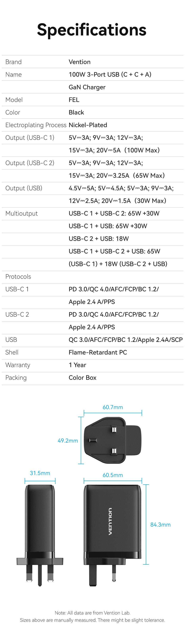Select the Flame-Retardant PC shell value

click(98, 352)
